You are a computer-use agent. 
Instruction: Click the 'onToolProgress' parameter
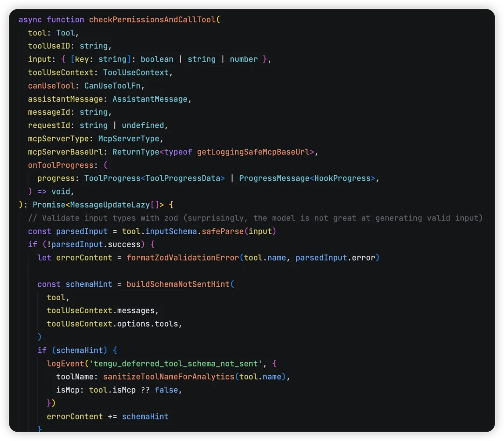pos(61,165)
